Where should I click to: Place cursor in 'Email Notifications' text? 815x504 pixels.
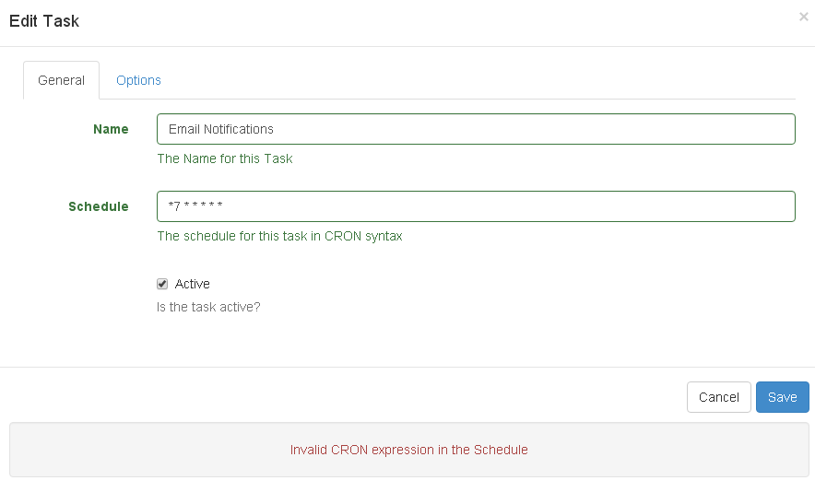(x=221, y=129)
